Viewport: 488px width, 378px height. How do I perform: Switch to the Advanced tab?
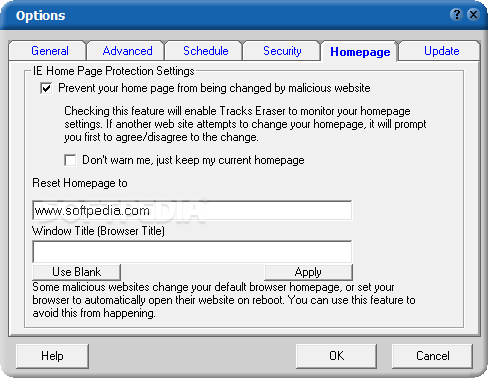click(127, 51)
